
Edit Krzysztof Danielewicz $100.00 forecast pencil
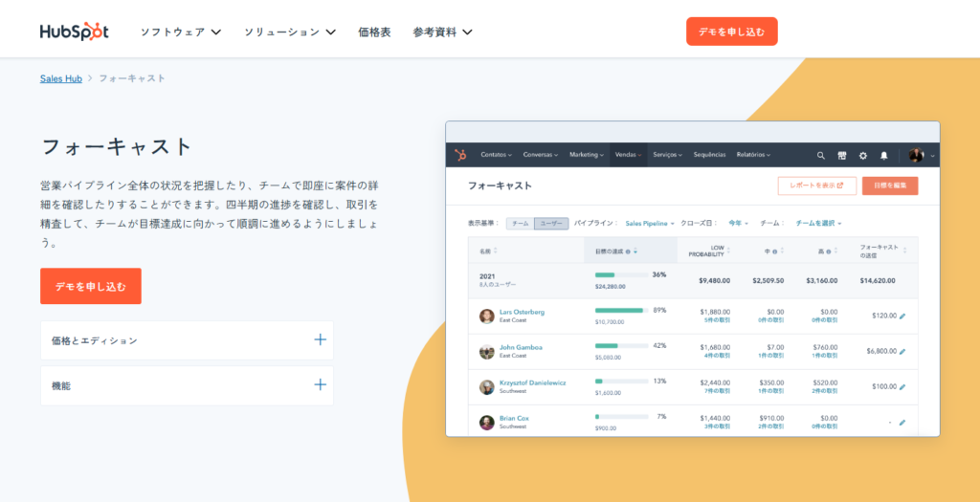[902, 387]
